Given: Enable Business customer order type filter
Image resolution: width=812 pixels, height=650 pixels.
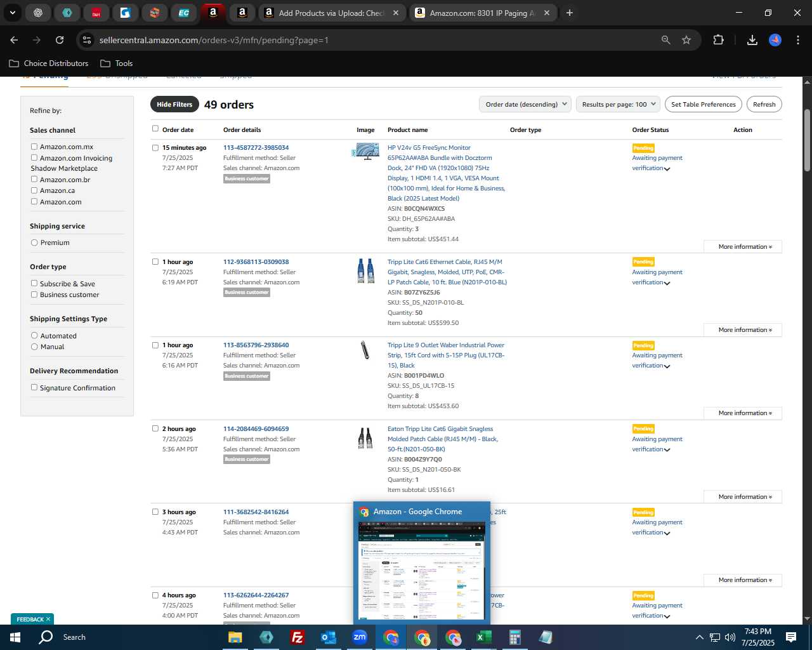Looking at the screenshot, I should 34,295.
